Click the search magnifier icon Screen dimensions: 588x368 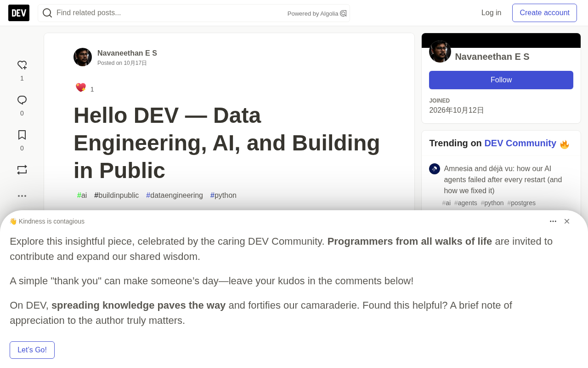coord(47,13)
